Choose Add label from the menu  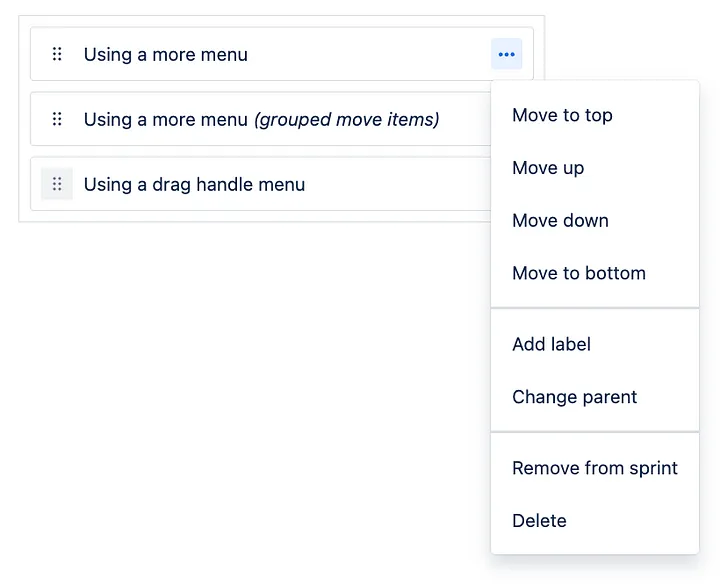(x=551, y=344)
